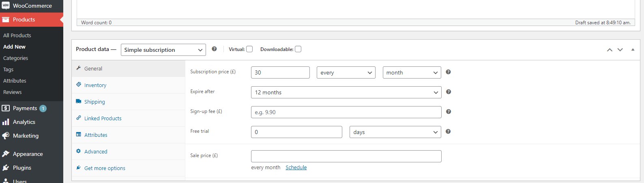Expand the billing period month dropdown

pos(412,72)
